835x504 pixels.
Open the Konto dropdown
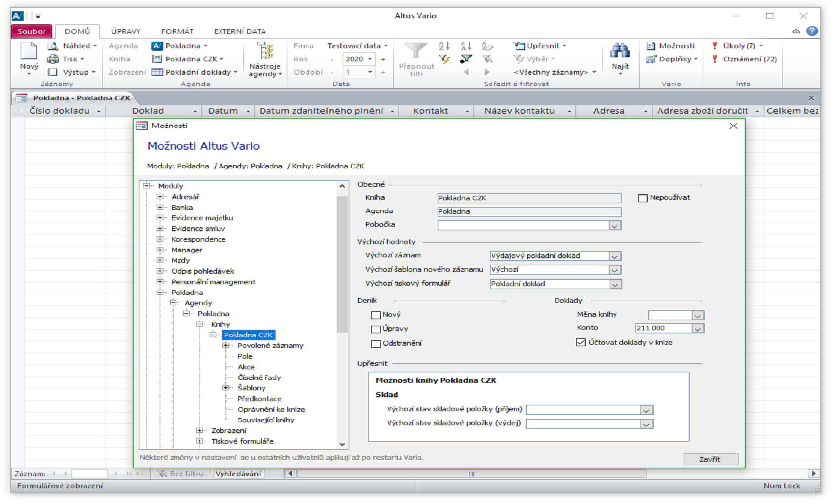tap(698, 329)
